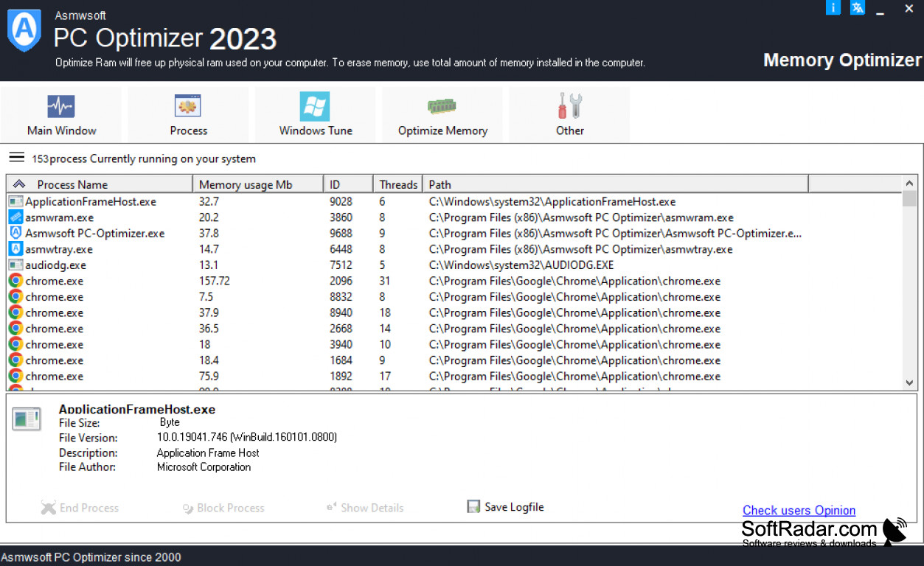The image size is (924, 566).
Task: Click the Asmwsoft PC-Optimizer.exe icon
Action: (15, 233)
